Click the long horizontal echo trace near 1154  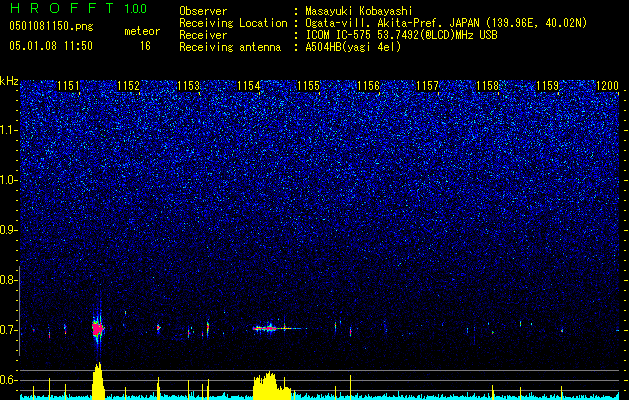tap(279, 328)
